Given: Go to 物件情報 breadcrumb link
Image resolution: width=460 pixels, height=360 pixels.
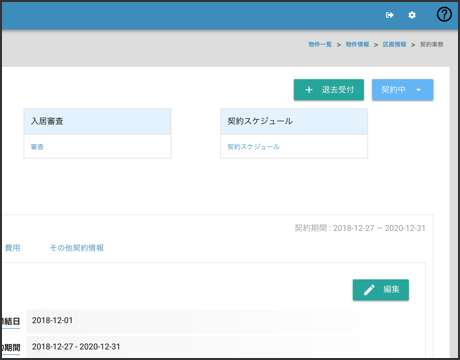Looking at the screenshot, I should tap(357, 44).
